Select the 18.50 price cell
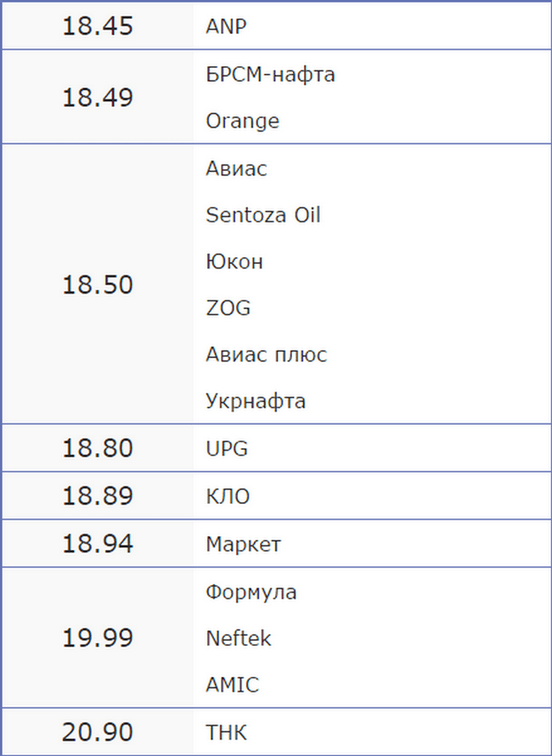 (x=97, y=285)
